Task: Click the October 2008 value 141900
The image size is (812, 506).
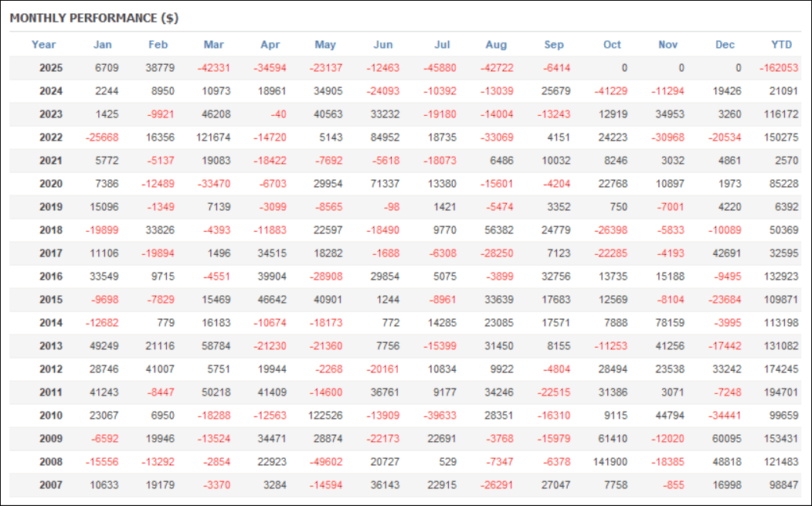Action: click(x=609, y=462)
